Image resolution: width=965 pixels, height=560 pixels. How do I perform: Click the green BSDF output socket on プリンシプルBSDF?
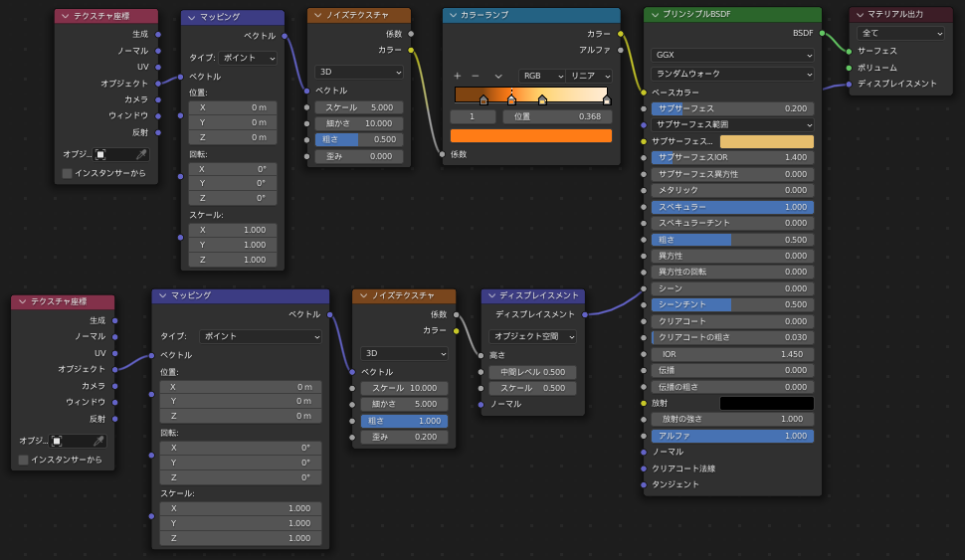[822, 33]
